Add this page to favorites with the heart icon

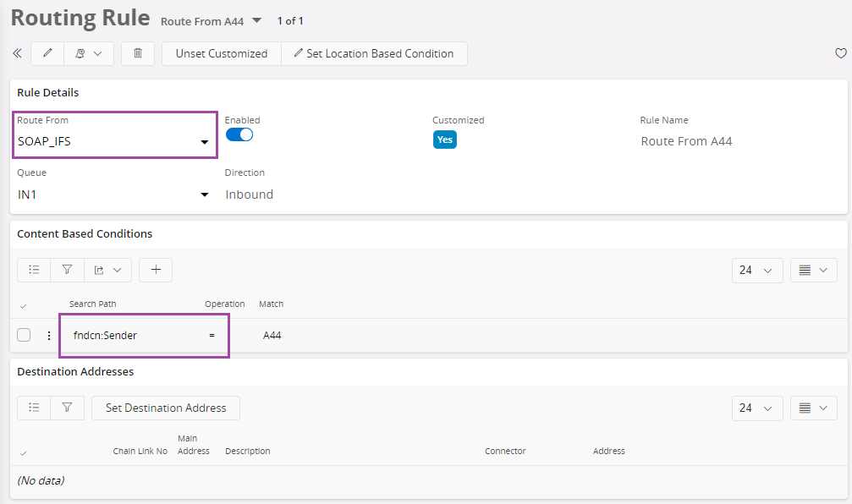[x=840, y=53]
